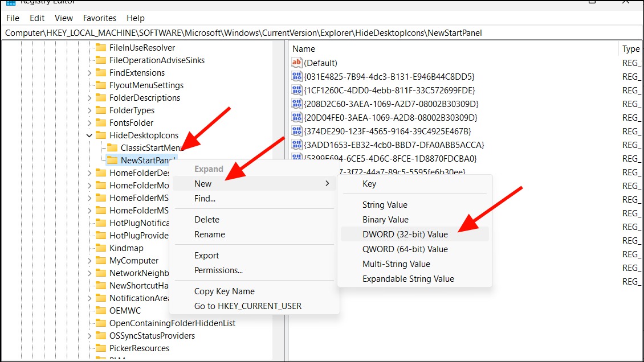Expand the OSSyncStatusProviders key
Screen dimensions: 644x362
(x=89, y=336)
